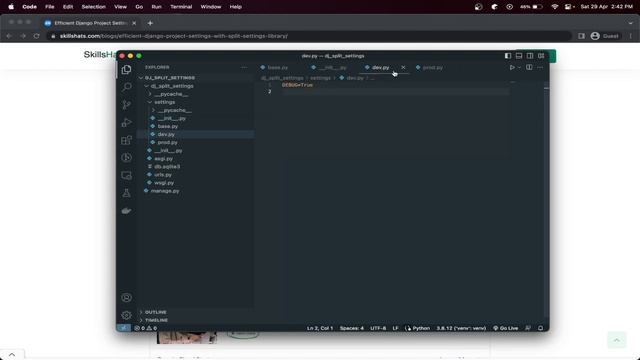The width and height of the screenshot is (640, 360).
Task: Open prod.py in Explorer tree
Action: (x=167, y=142)
